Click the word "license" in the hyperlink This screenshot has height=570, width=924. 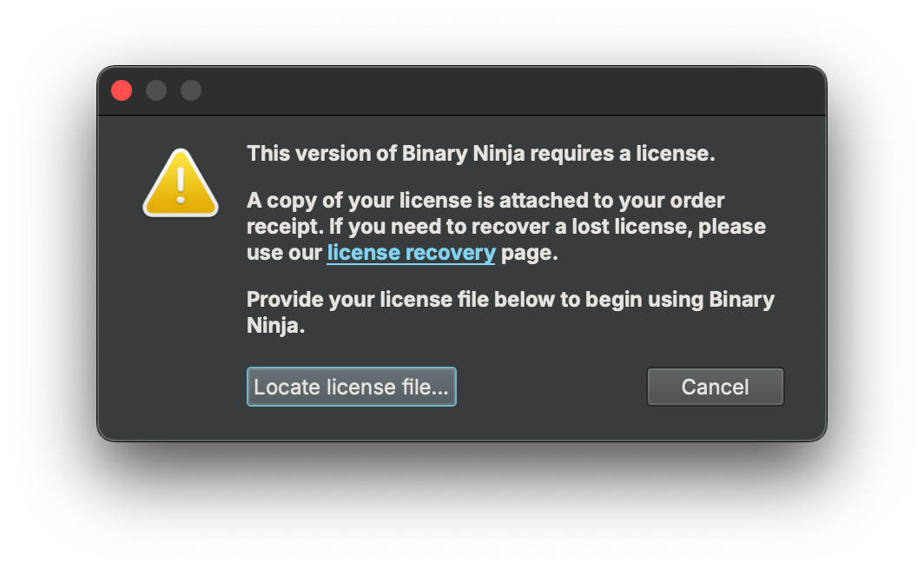364,253
